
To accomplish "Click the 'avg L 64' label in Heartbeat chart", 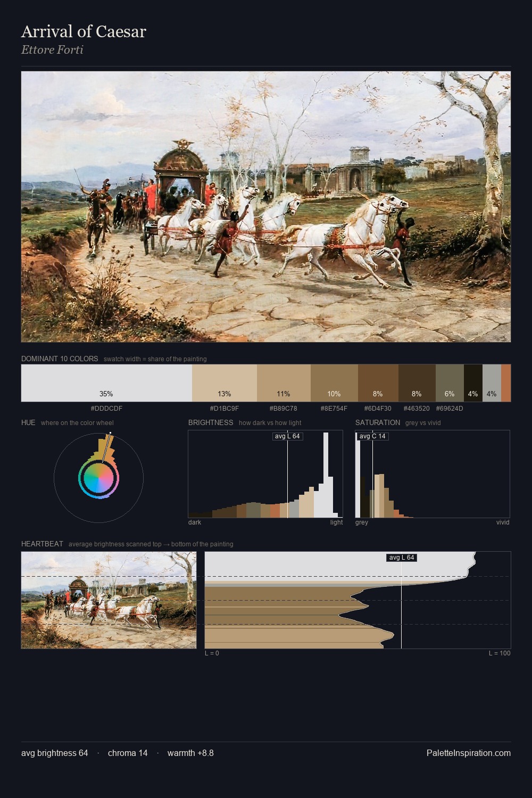I will click(402, 558).
